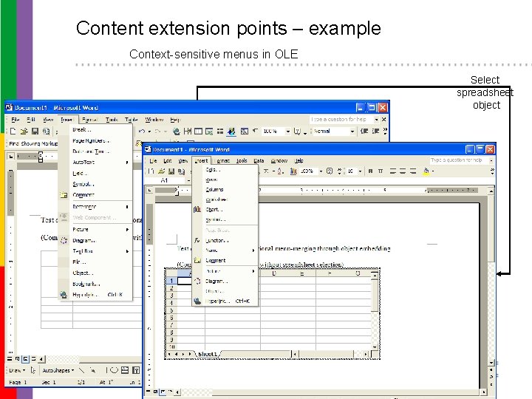Open Zoom dropdown in front Word window

tap(321, 171)
